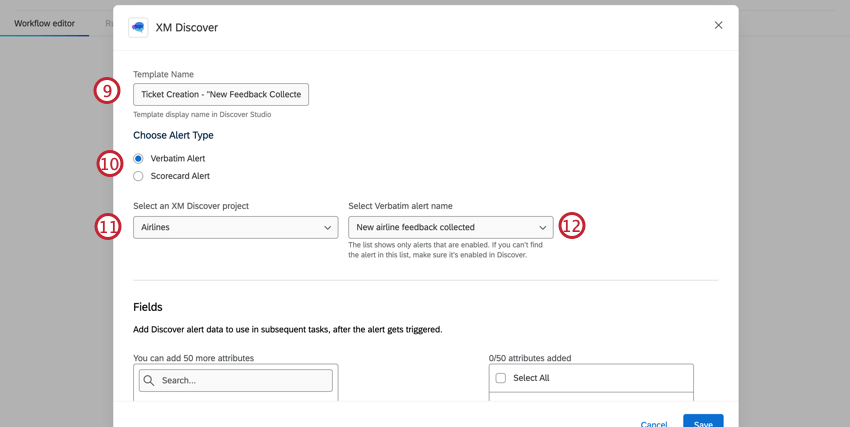850x427 pixels.
Task: Click the step 12 annotation badge
Action: tap(571, 226)
